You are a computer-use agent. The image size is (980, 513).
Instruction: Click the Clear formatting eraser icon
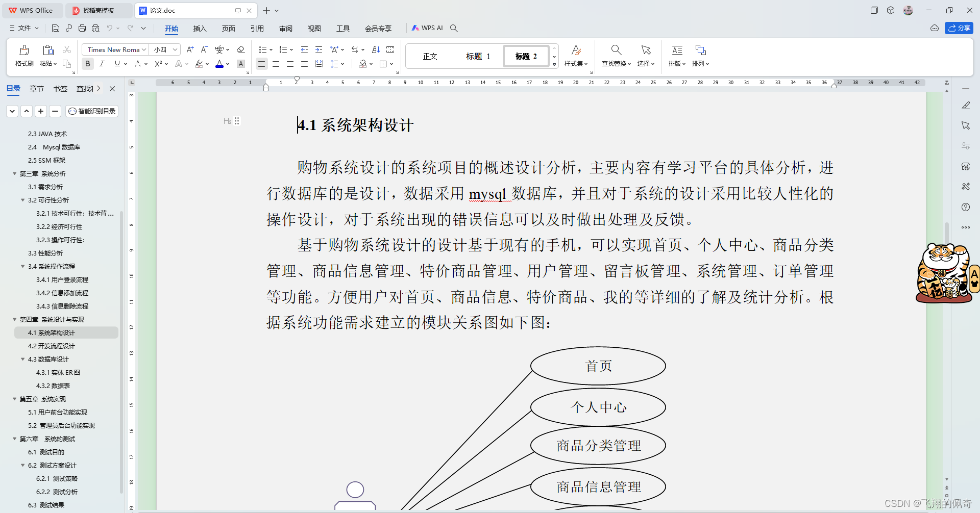[241, 49]
